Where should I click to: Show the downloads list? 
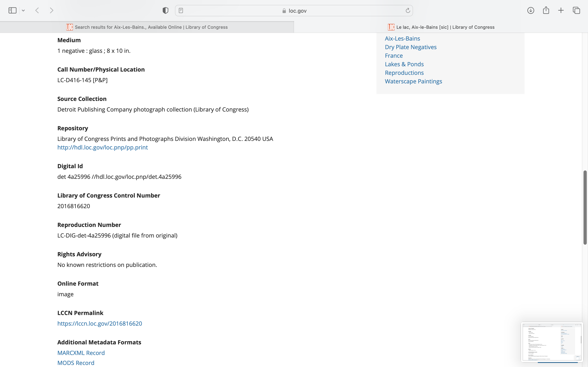point(531,10)
